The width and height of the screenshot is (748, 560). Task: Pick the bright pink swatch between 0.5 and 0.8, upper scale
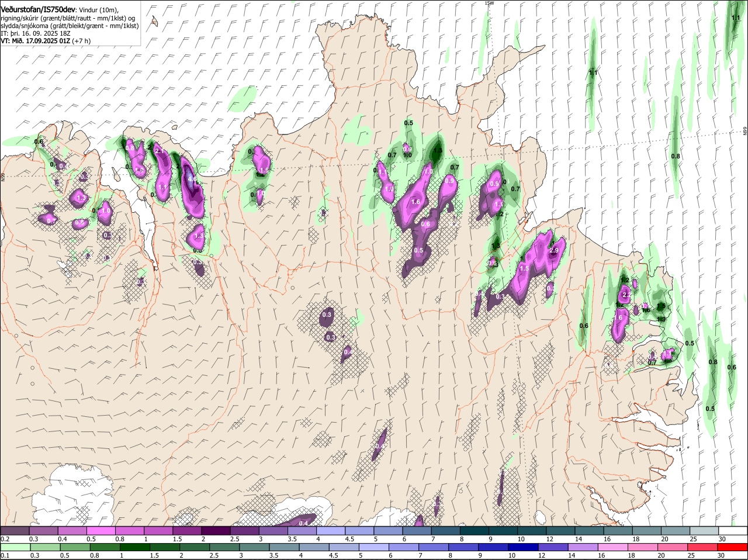101,531
